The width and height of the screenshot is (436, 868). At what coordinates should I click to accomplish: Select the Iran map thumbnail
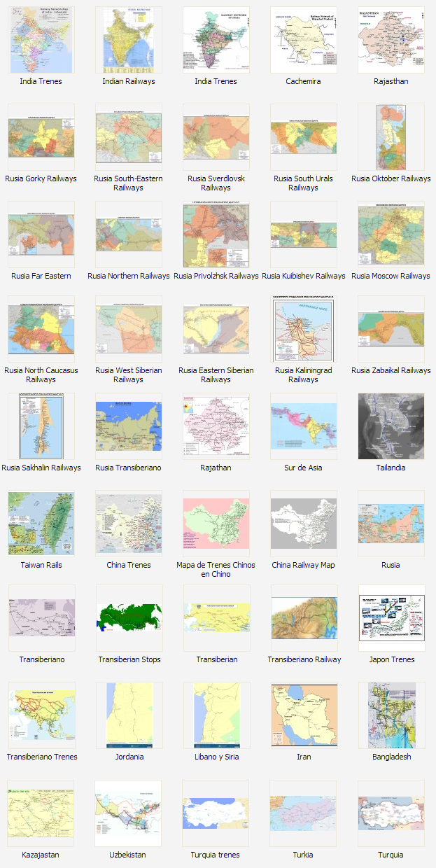pos(304,715)
